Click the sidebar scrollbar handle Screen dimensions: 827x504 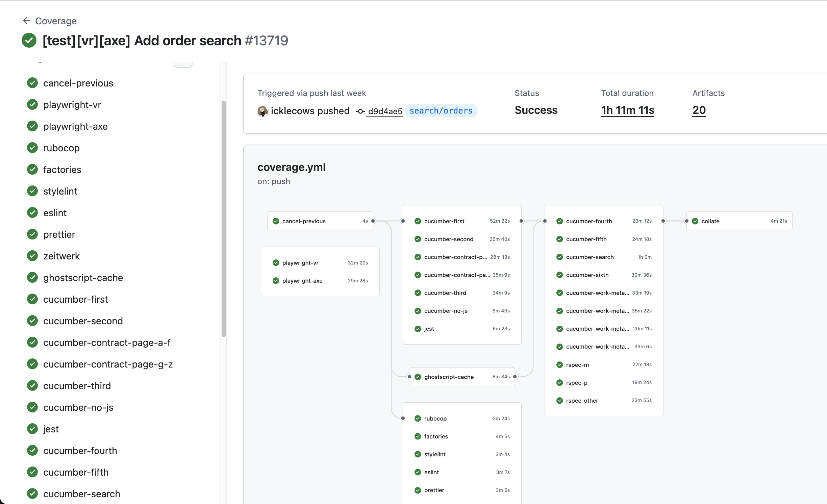click(x=224, y=216)
